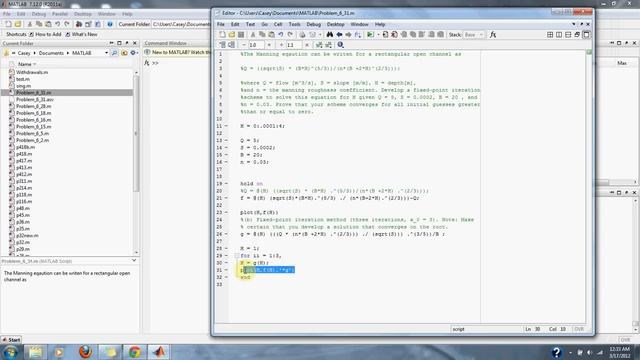
Task: Open function browser fx icon in Editor
Action: pos(493,35)
